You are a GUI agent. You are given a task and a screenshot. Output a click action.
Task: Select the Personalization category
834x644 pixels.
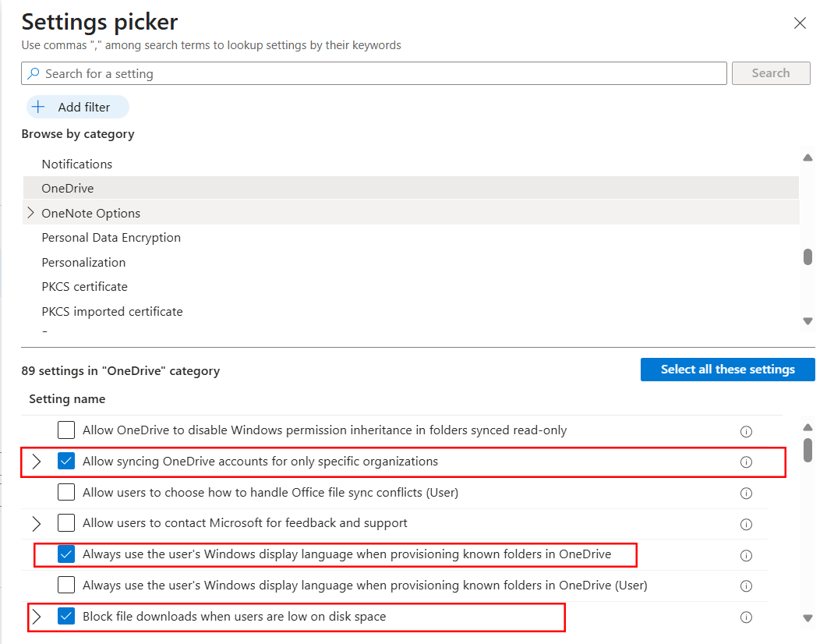(x=83, y=263)
